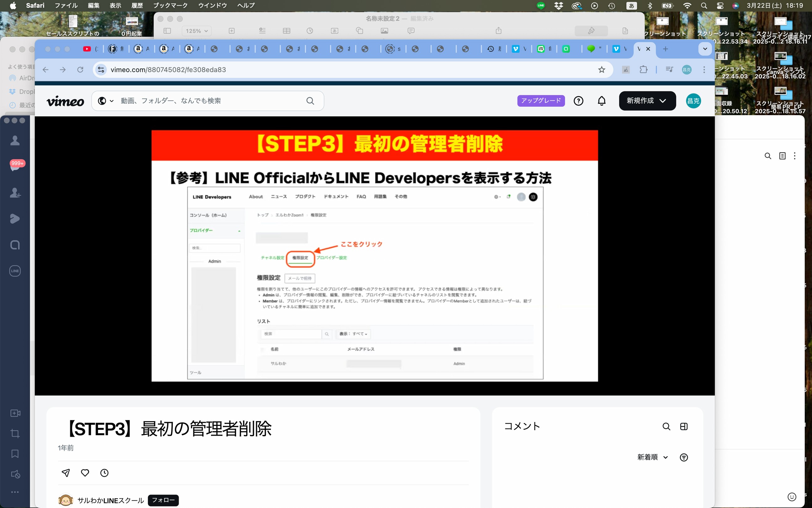Start a meeting with LINE video-plus icon
812x508 pixels.
(15, 413)
